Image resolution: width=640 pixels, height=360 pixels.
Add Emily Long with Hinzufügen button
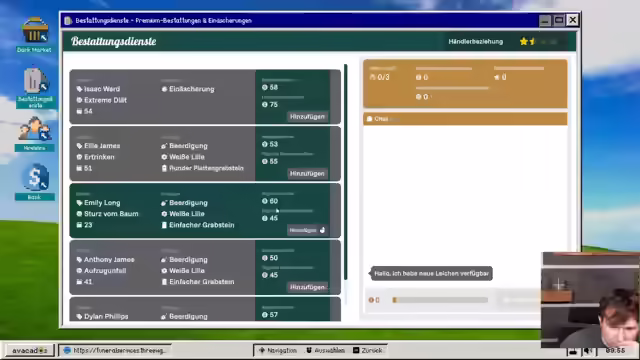[x=307, y=230]
